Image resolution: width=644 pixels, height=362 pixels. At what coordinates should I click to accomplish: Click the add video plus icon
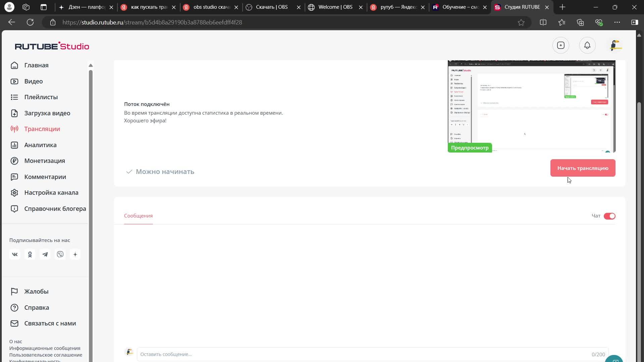click(561, 45)
